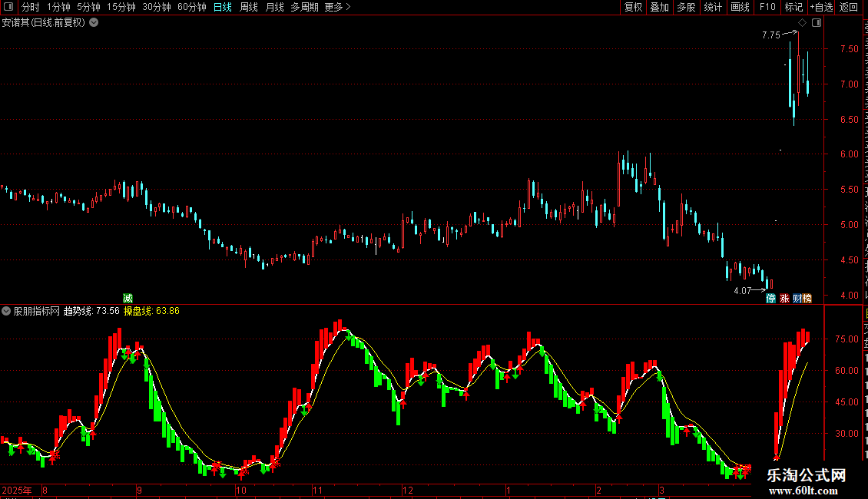The width and height of the screenshot is (868, 499).
Task: Switch to the 周线 weekly chart
Action: point(249,7)
